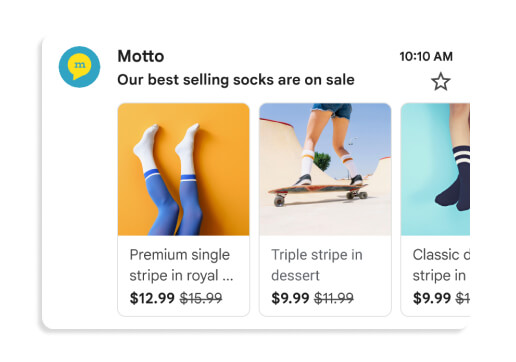Click the white socks on orange background
The height and width of the screenshot is (362, 516).
167,148
